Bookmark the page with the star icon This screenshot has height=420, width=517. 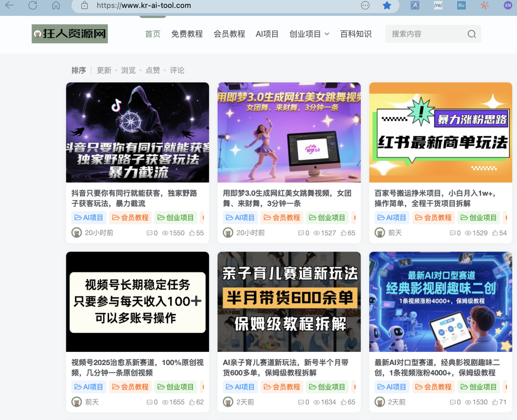pyautogui.click(x=387, y=5)
